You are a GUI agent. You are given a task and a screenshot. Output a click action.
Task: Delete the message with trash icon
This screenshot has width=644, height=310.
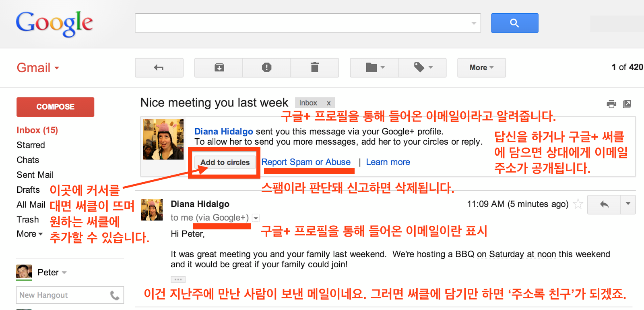point(315,68)
